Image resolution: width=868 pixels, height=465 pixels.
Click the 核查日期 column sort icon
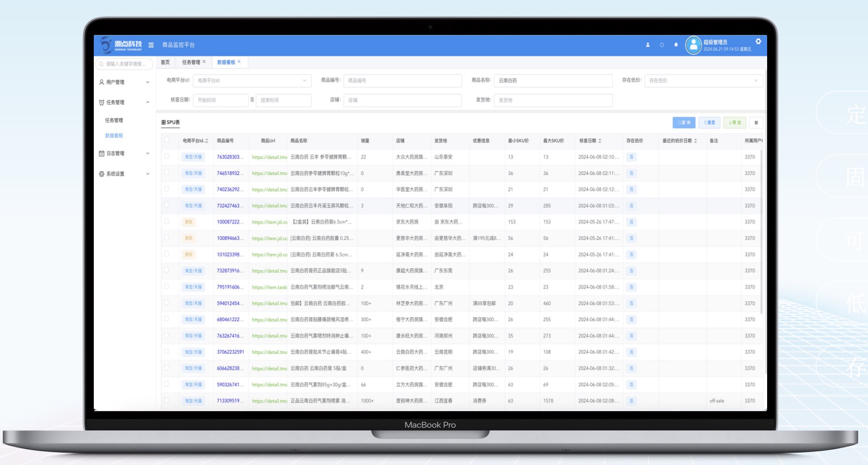click(x=600, y=141)
